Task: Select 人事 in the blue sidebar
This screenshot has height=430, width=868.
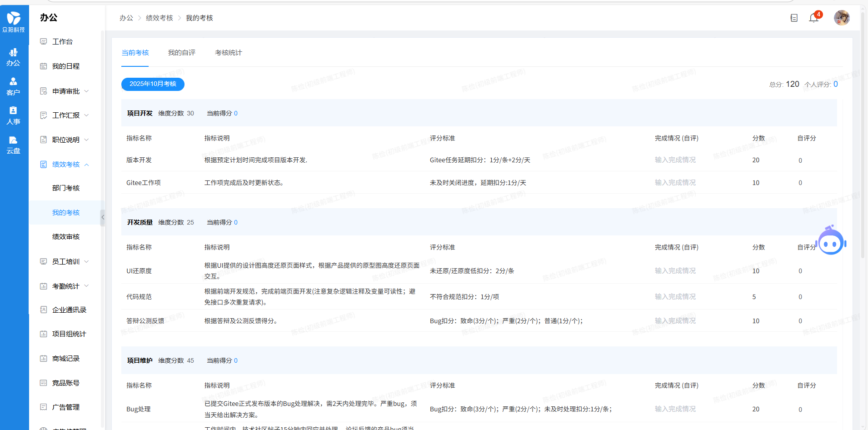Action: click(13, 115)
